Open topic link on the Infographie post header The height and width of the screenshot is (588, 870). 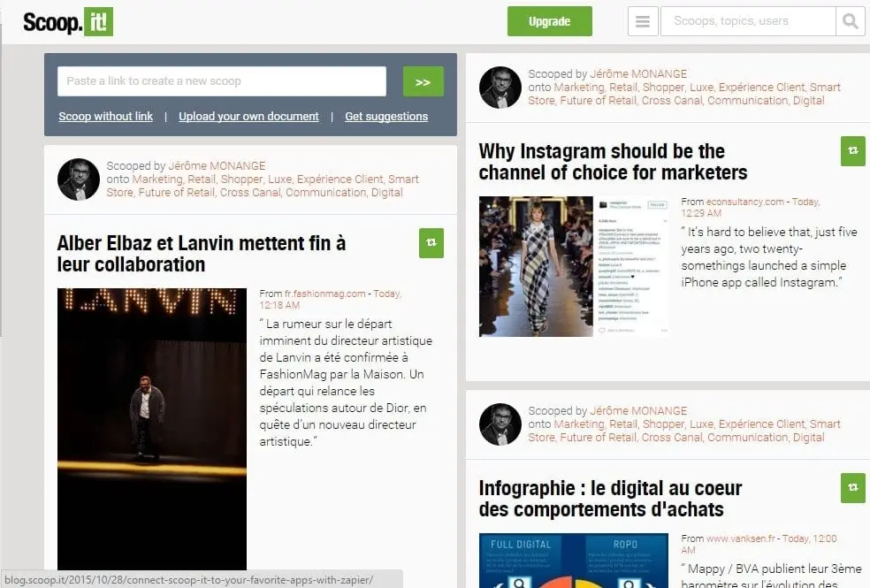click(x=684, y=431)
